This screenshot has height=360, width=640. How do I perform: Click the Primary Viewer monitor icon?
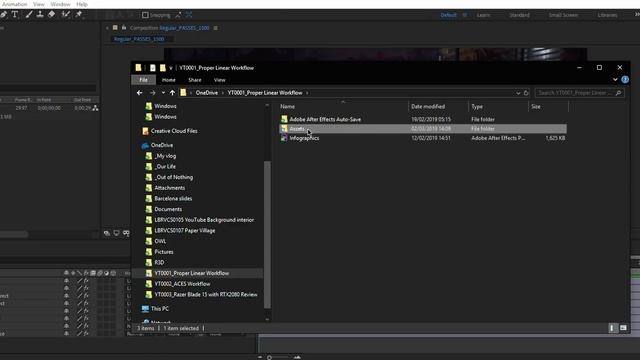coord(116,233)
